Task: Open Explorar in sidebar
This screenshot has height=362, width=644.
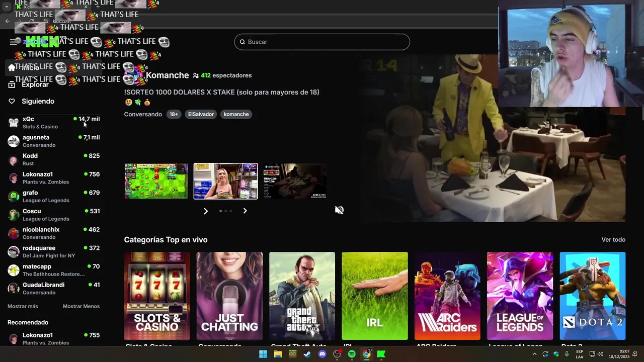Action: 35,84
